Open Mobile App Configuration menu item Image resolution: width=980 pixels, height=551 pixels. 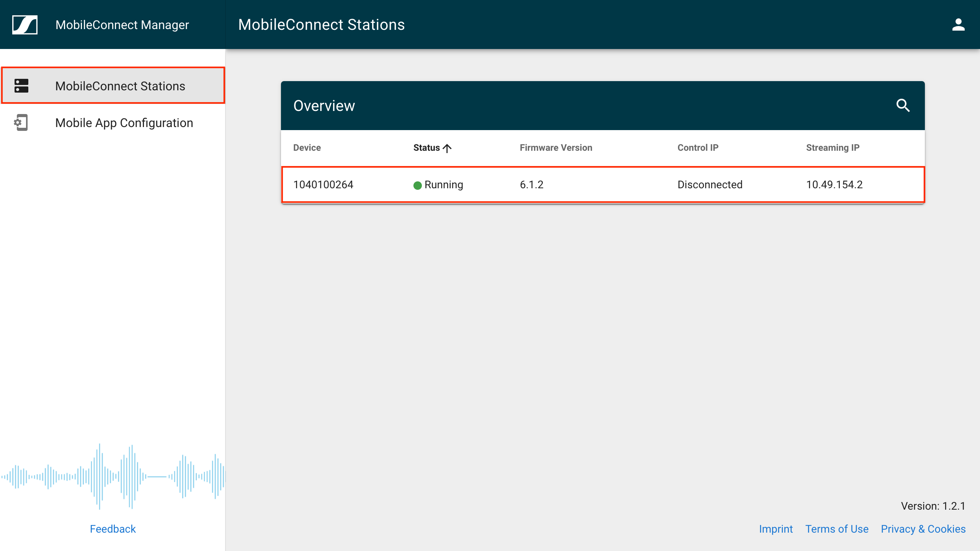tap(113, 123)
